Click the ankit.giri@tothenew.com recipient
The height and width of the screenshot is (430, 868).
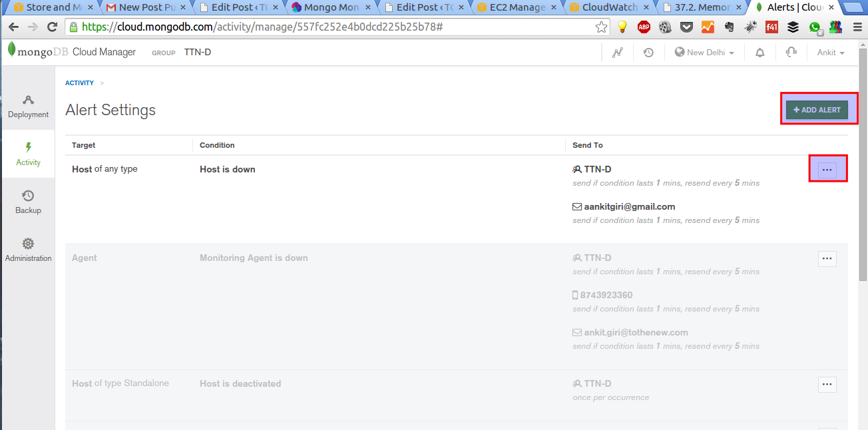636,332
